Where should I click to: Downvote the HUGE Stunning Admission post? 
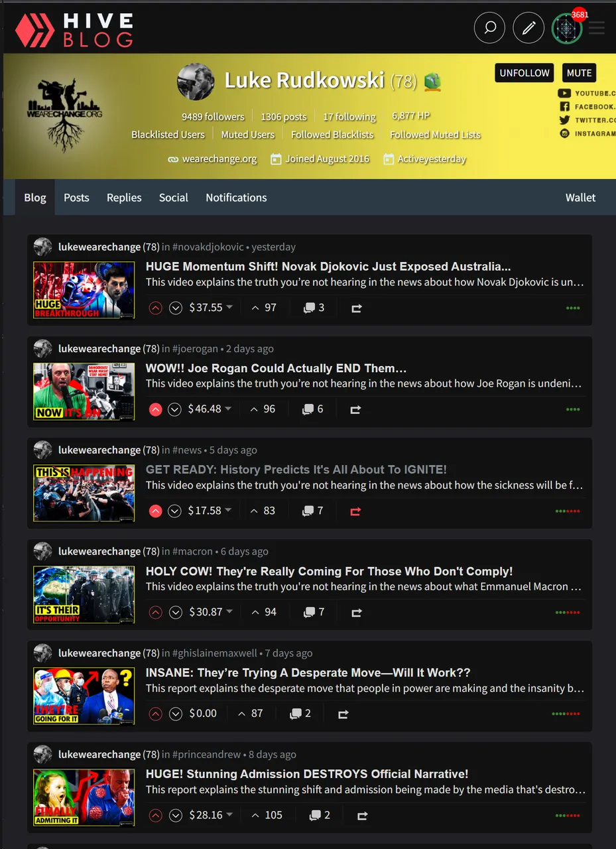pos(175,815)
